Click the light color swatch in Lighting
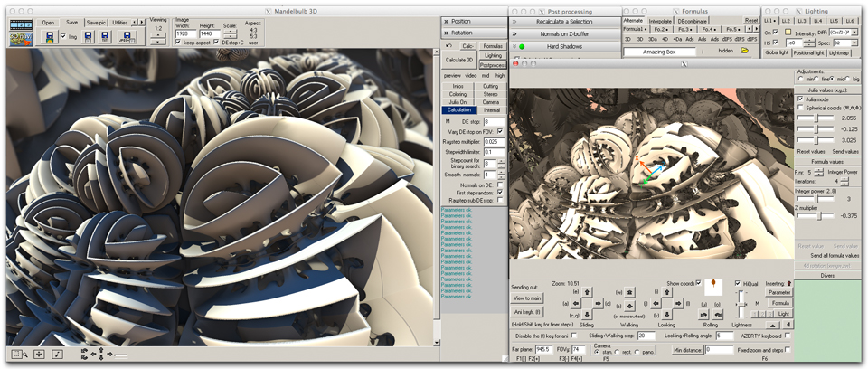 788,33
